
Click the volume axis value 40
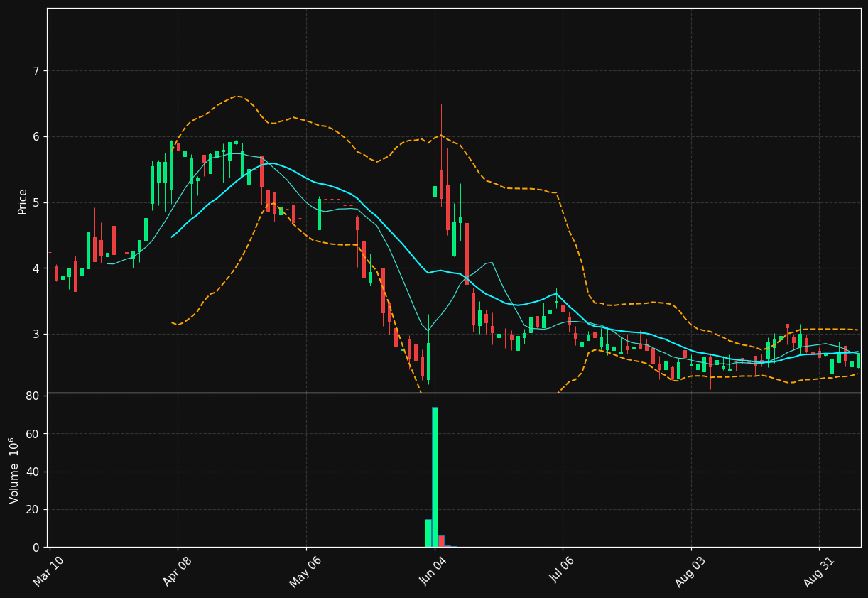pyautogui.click(x=32, y=472)
